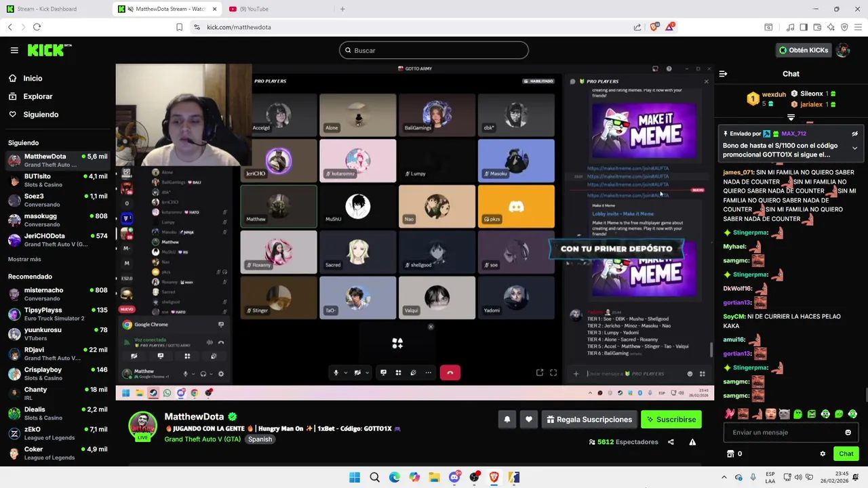This screenshot has height=488, width=868.
Task: Open Windows taskbar search
Action: tap(374, 477)
